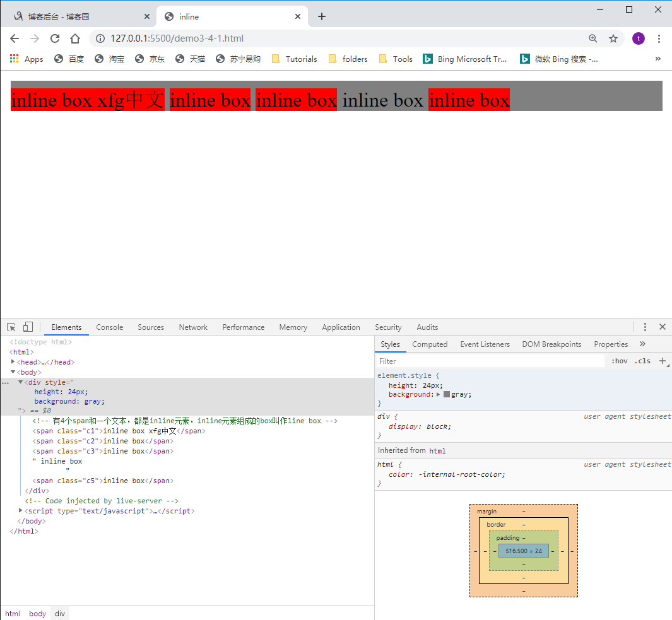Open the 淘宝 bookmark
The height and width of the screenshot is (620, 672).
click(x=109, y=59)
